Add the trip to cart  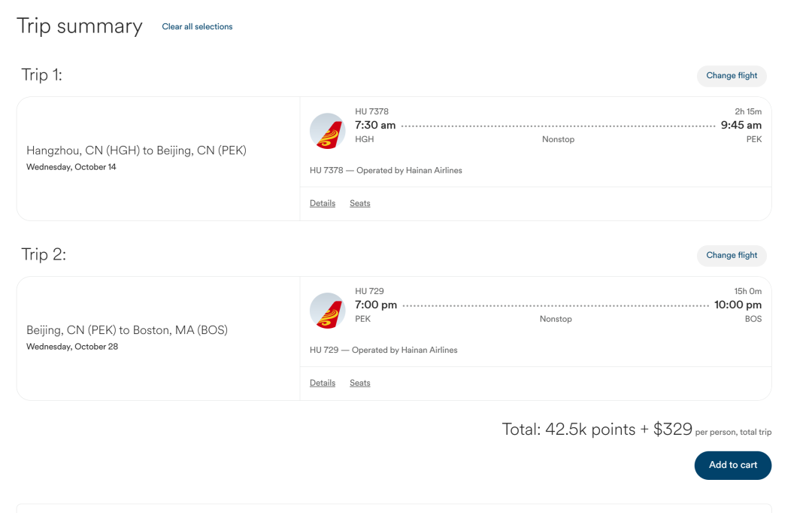[x=733, y=466]
